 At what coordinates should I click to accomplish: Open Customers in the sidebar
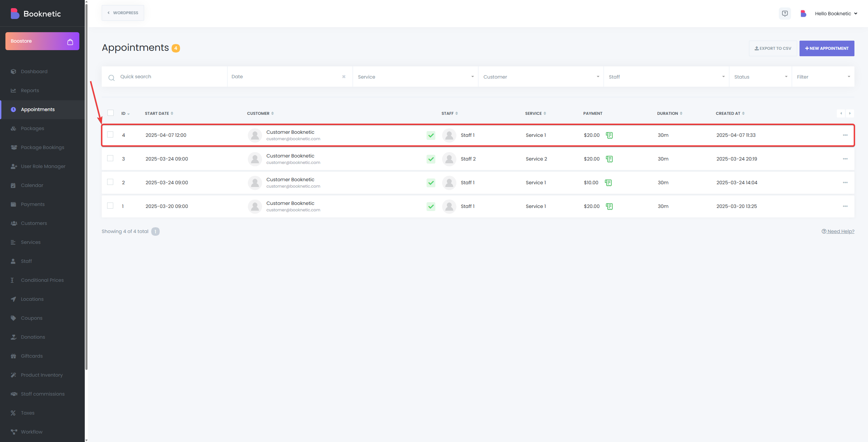click(x=42, y=223)
